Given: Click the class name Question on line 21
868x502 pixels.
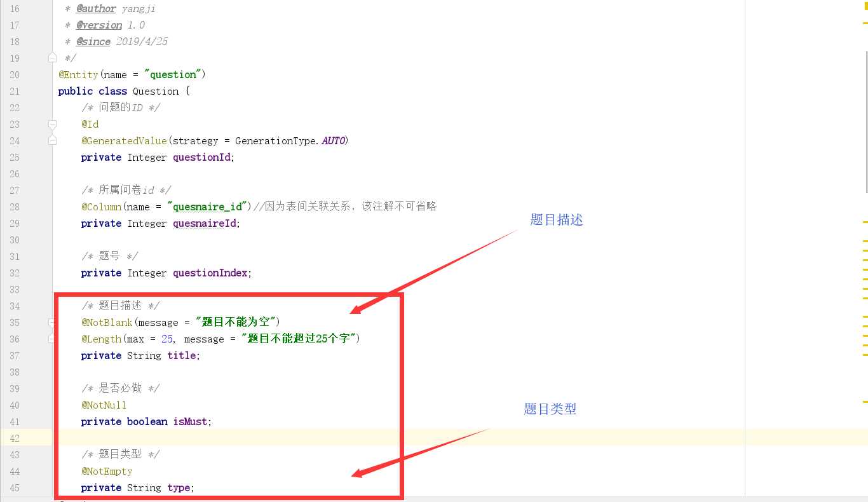Looking at the screenshot, I should tap(155, 91).
